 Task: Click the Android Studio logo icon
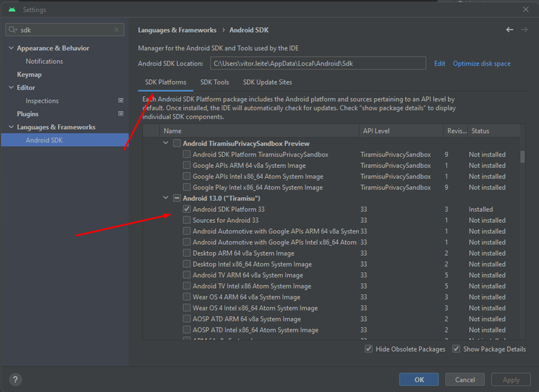pos(12,10)
